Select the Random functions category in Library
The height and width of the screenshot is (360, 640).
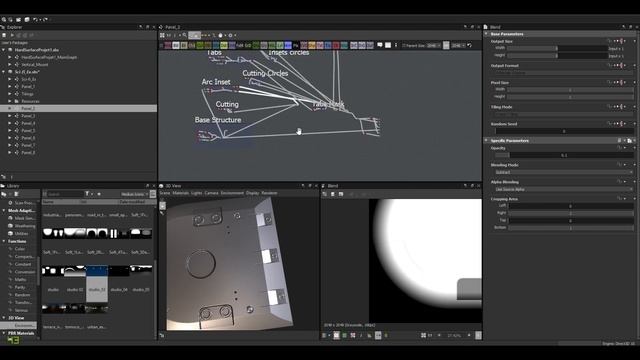coord(22,295)
